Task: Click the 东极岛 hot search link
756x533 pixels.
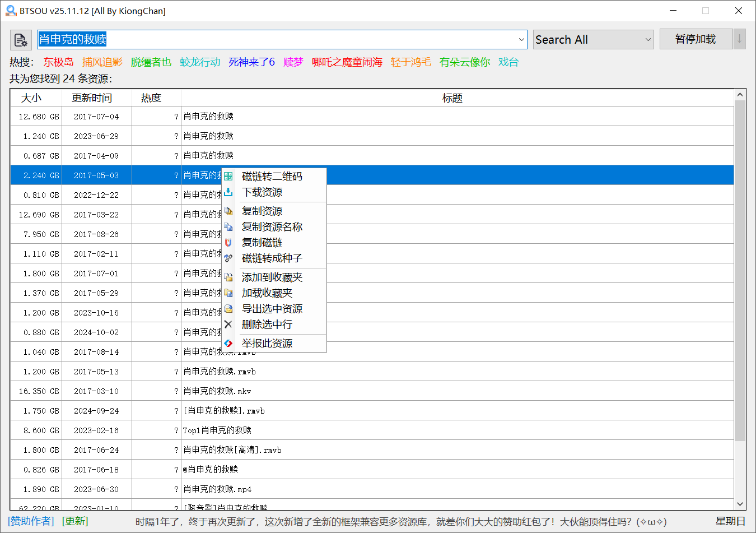Action: click(x=58, y=62)
